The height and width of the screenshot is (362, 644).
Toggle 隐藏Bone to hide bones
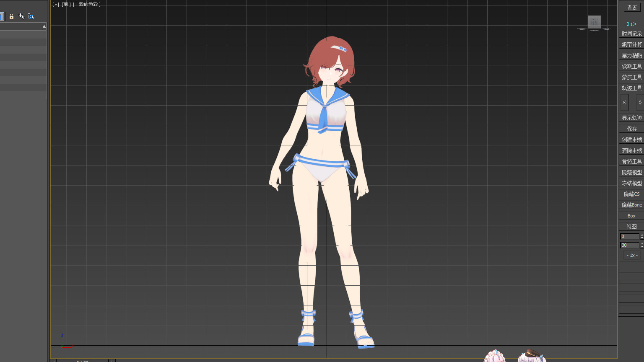(x=631, y=205)
